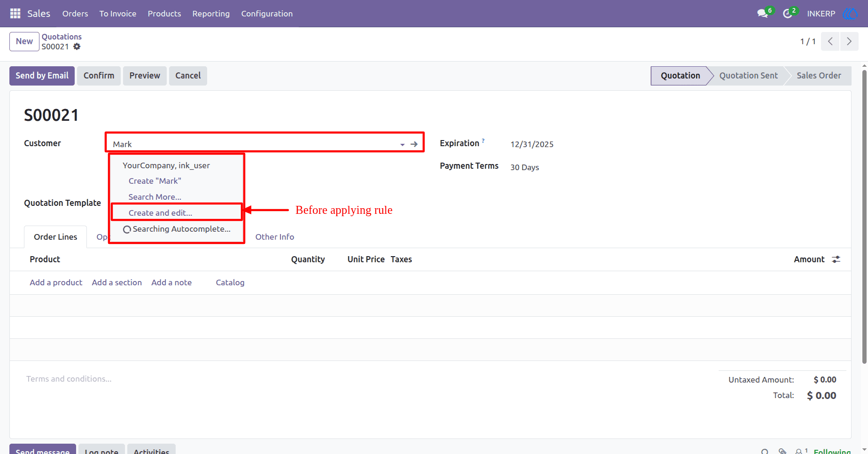Click Add a product link
Screen dimensions: 868x454
click(56, 282)
